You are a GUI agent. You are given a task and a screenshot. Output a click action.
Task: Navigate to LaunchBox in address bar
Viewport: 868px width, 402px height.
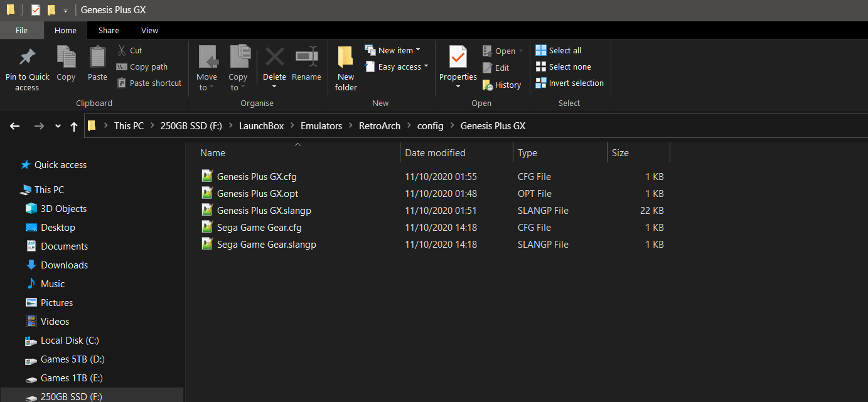261,126
